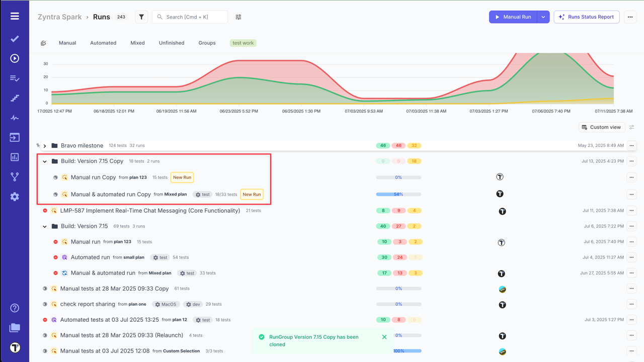Screen dimensions: 644x362
Task: Switch to the Unfinished tab
Action: (172, 43)
